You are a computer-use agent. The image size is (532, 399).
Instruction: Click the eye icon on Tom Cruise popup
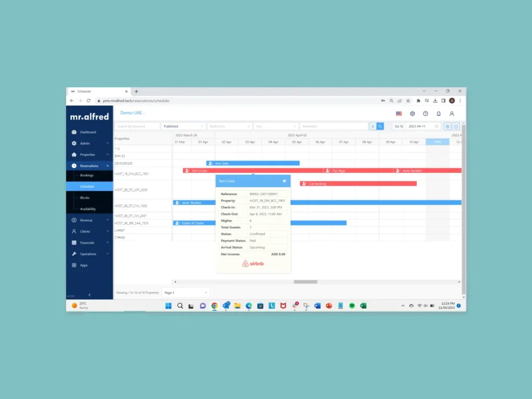[x=284, y=181]
